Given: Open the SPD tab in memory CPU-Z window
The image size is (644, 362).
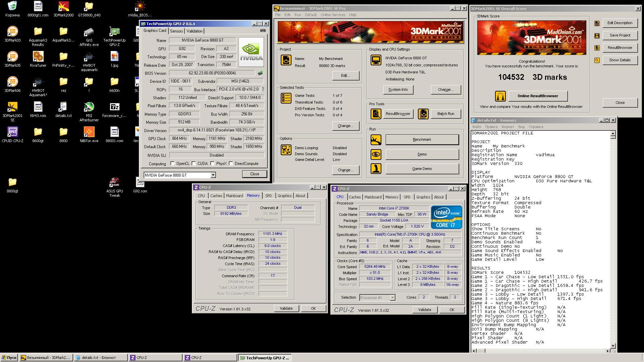Looking at the screenshot, I should tap(268, 196).
